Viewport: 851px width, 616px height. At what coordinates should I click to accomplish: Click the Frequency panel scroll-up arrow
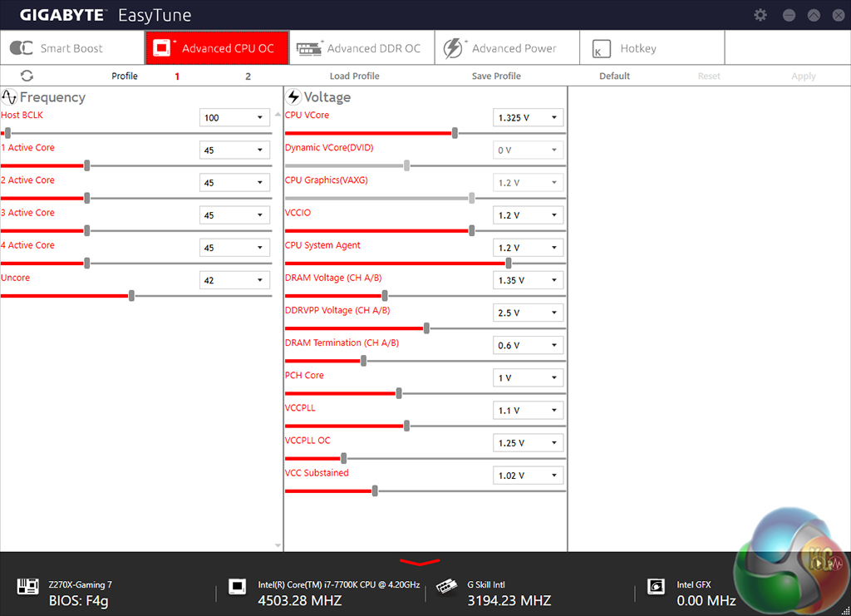click(278, 115)
